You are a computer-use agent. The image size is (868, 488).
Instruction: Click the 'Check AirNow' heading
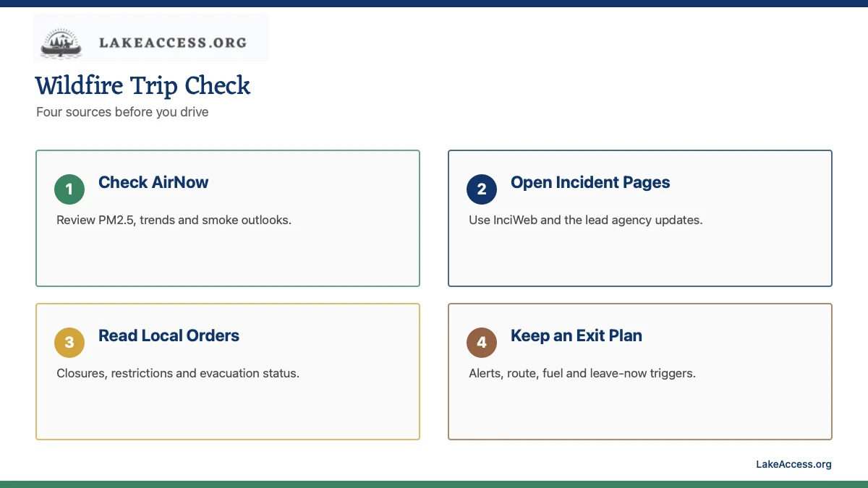click(x=153, y=182)
